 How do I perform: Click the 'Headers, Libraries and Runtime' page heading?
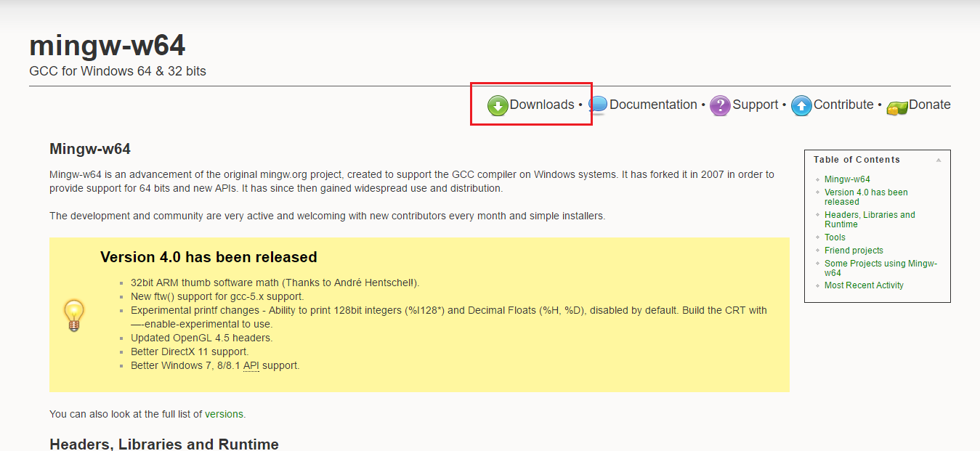tap(164, 444)
